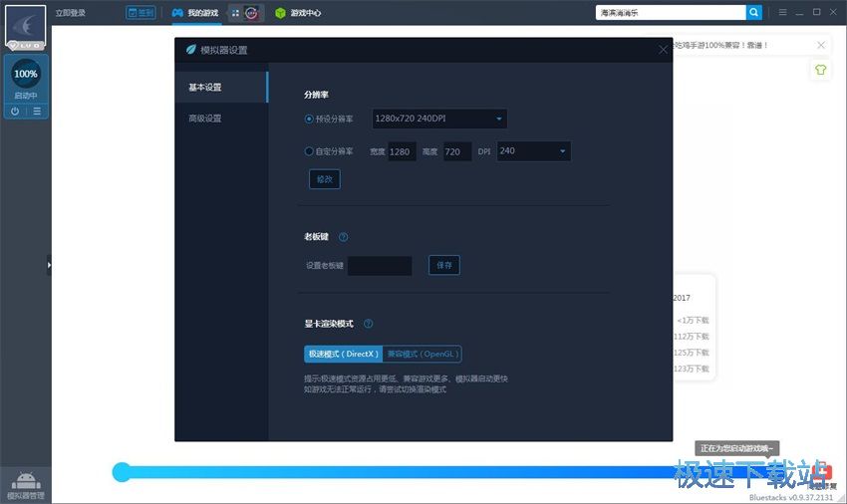This screenshot has height=504, width=847.
Task: Close the 模拟器设置 dialog
Action: 663,50
